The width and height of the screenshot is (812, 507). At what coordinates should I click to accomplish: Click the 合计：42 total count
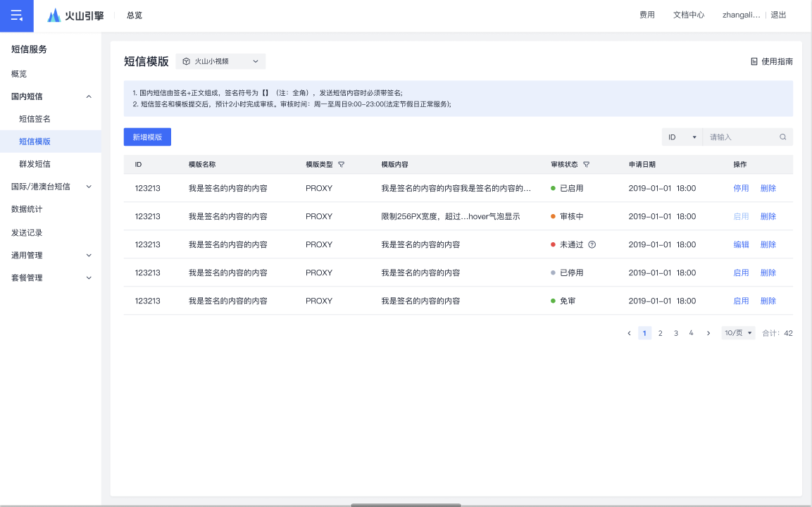(x=777, y=334)
